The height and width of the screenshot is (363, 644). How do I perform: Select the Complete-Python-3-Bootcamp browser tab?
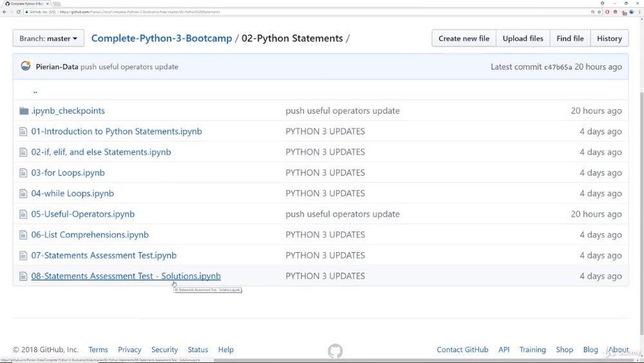(x=26, y=3)
